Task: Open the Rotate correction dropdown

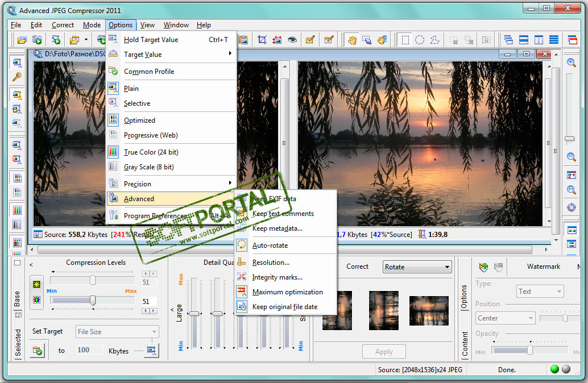Action: [417, 267]
